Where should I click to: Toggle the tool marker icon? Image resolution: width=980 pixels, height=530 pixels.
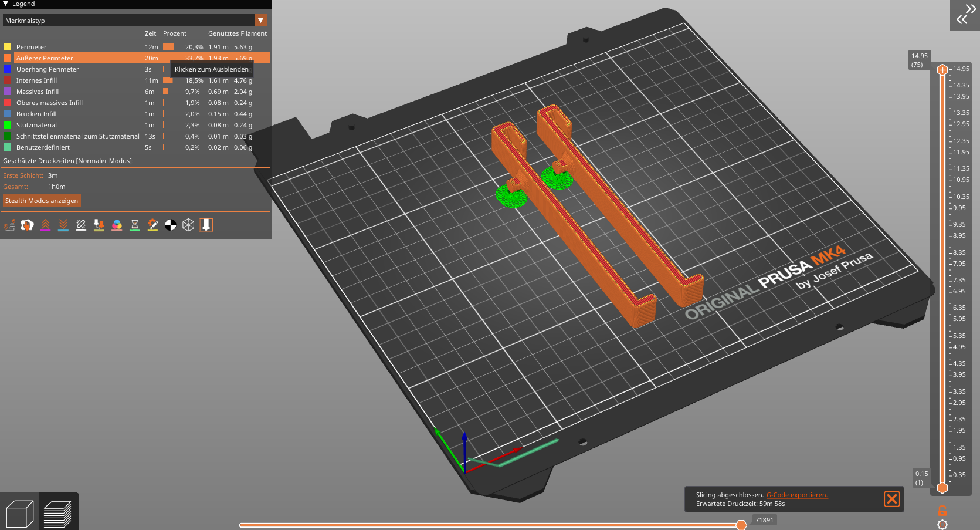tap(206, 225)
